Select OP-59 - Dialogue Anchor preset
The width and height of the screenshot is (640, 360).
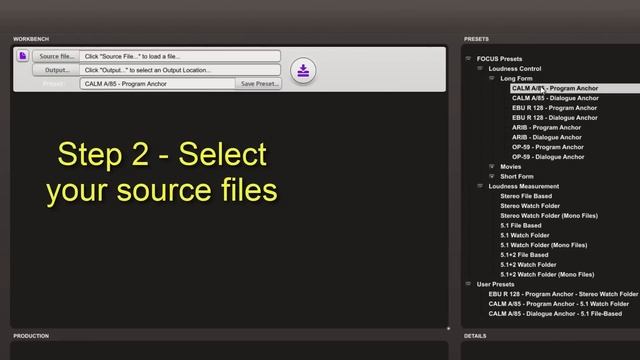pos(548,157)
